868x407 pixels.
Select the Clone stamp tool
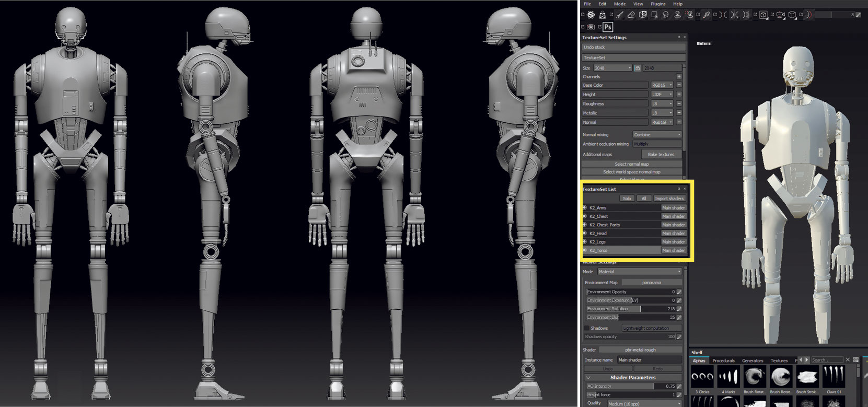tap(677, 15)
